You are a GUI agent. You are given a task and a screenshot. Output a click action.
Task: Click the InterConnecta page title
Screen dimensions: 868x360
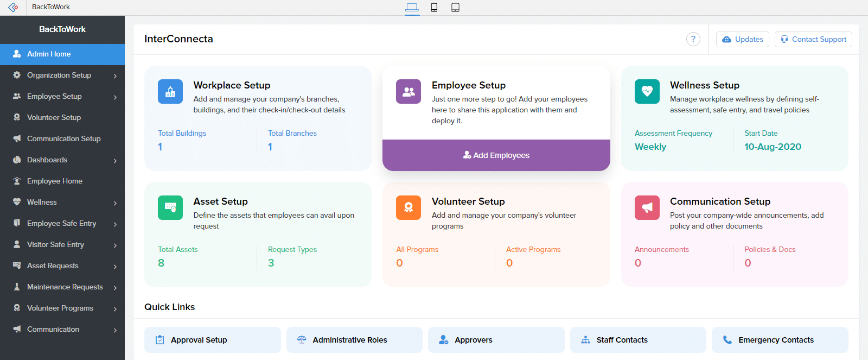click(178, 39)
